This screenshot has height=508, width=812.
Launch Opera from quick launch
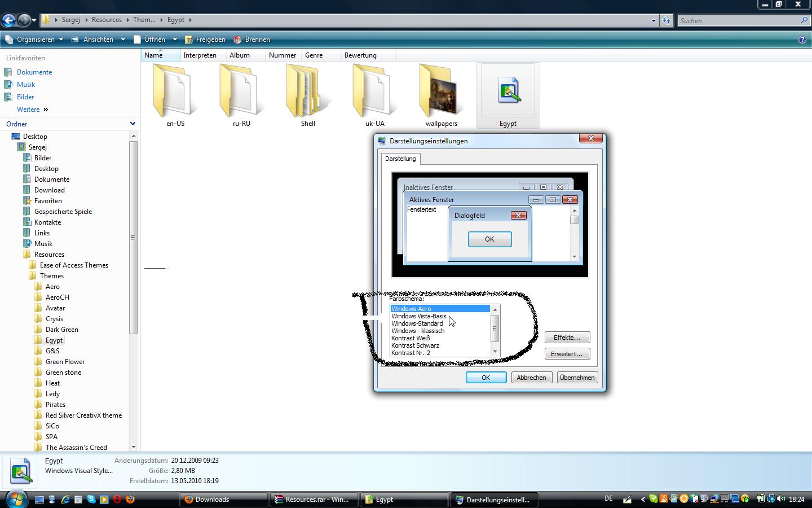point(117,500)
